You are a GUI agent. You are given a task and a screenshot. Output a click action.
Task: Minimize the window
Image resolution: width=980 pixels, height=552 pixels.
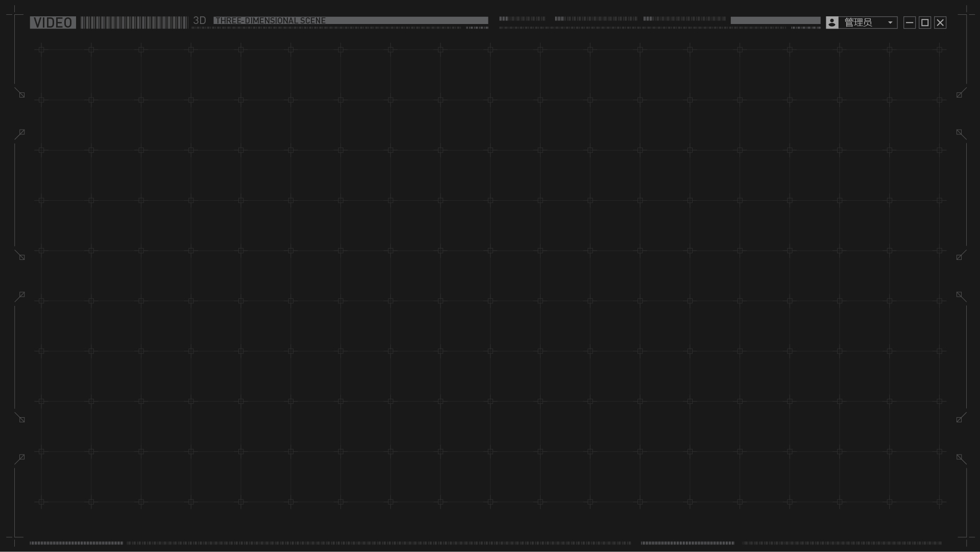click(910, 22)
